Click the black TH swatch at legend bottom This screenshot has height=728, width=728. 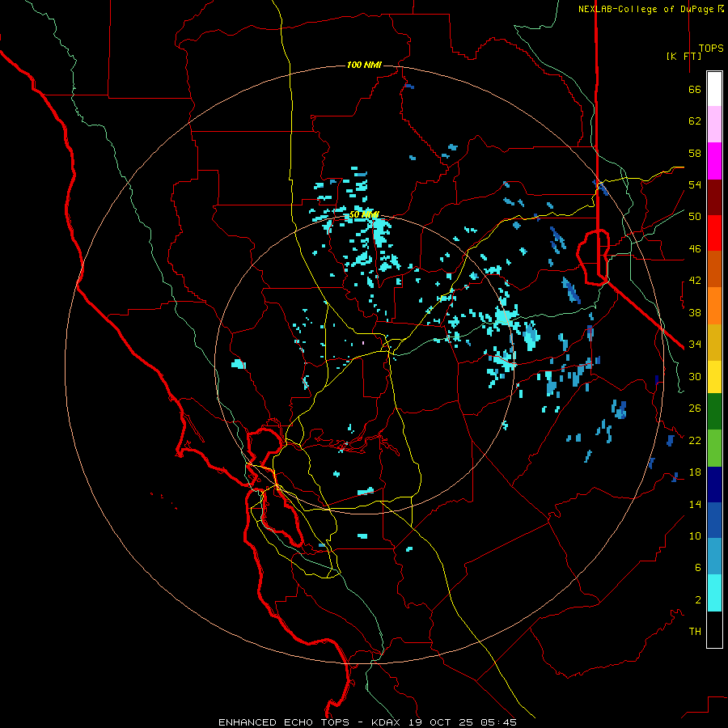click(714, 629)
